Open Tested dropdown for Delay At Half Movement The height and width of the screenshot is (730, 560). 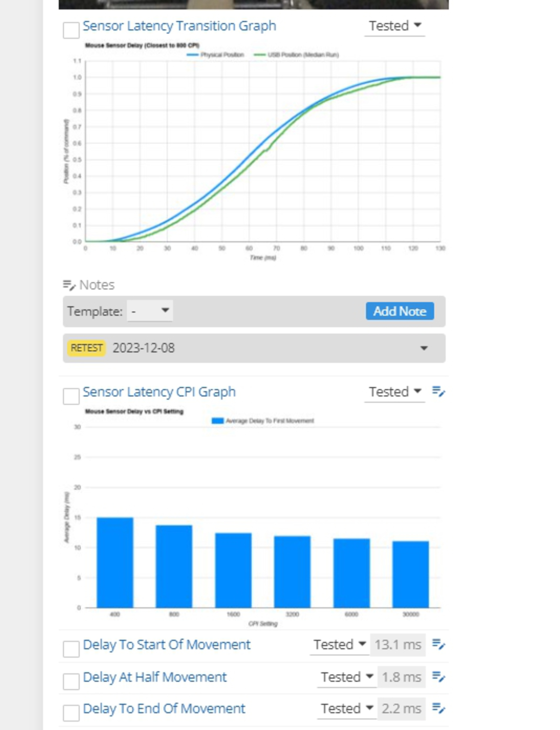(347, 677)
